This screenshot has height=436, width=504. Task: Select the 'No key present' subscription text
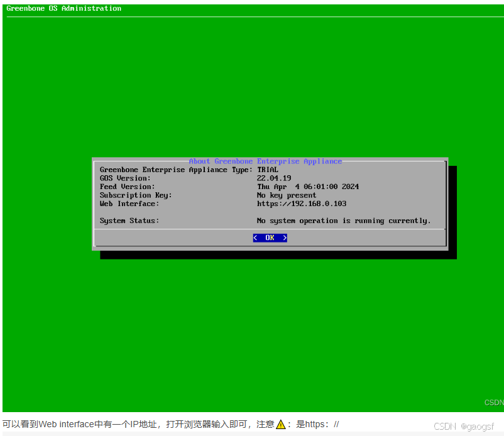pos(287,195)
